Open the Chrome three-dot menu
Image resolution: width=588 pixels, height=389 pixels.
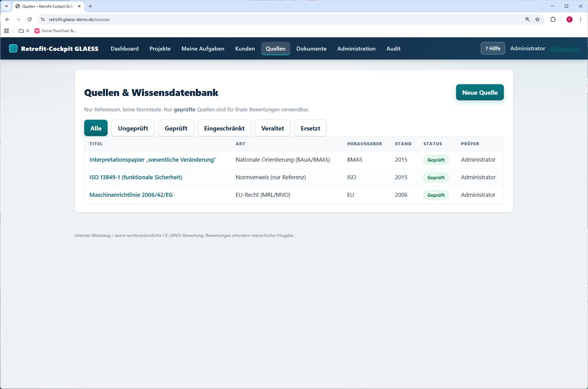point(580,19)
